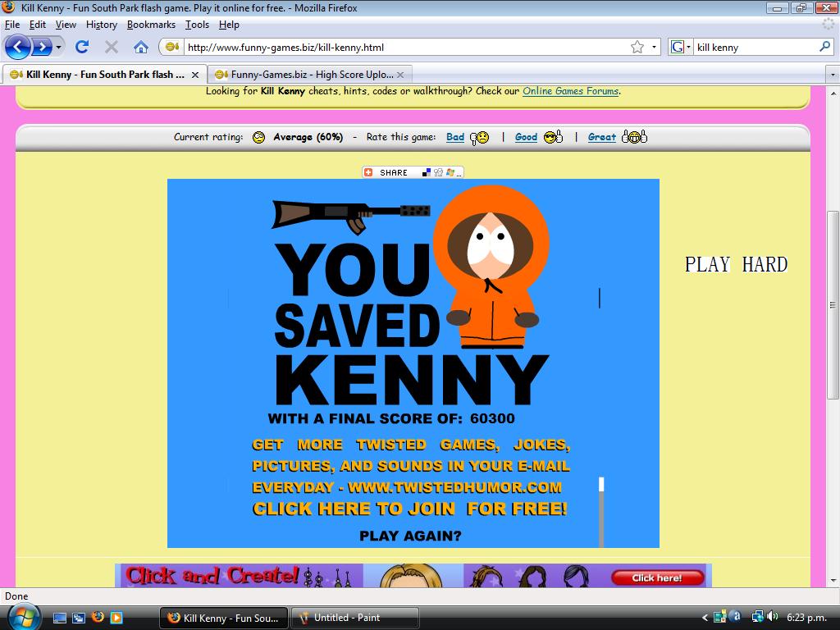This screenshot has width=840, height=630.
Task: Open the Help menu
Action: (230, 25)
